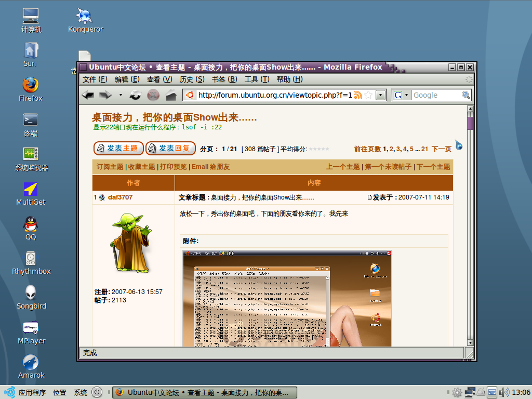Click the blue window icon in the system tray
The width and height of the screenshot is (532, 399).
[x=493, y=393]
